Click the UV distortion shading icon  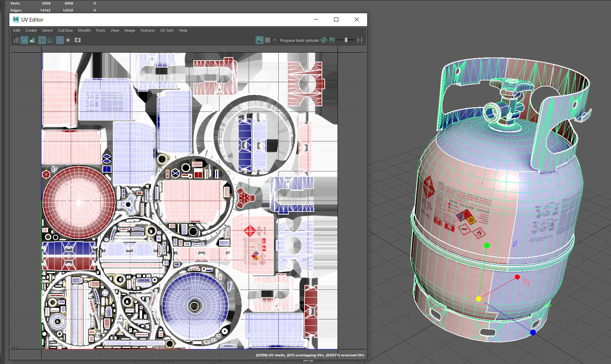point(32,40)
